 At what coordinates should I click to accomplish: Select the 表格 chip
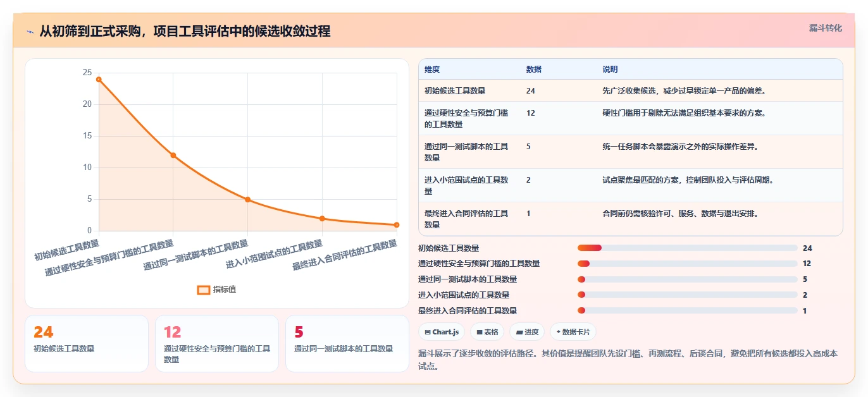tap(487, 332)
